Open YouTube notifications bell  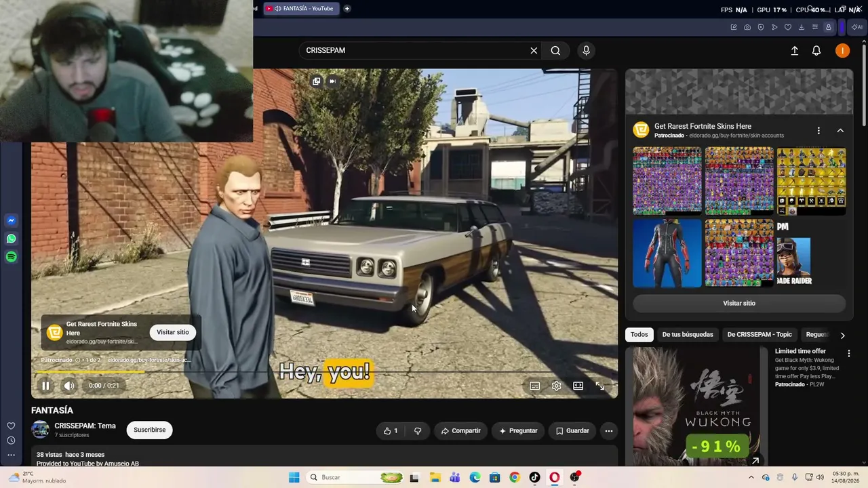816,51
